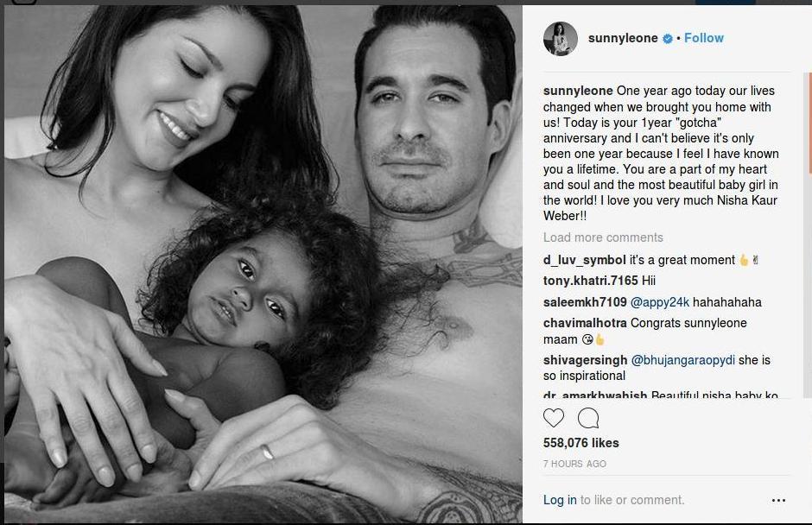Click Log in to comment
Screen dimensions: 812x525
(559, 500)
